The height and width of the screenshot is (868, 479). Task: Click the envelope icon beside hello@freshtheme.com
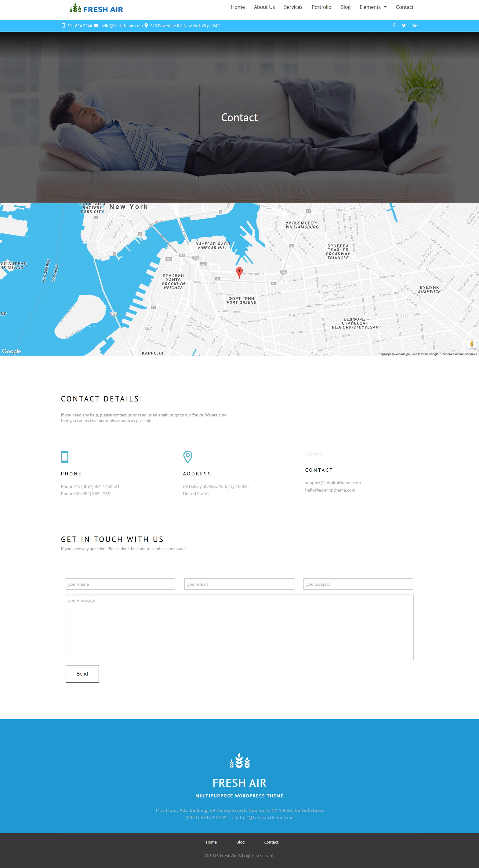(96, 25)
